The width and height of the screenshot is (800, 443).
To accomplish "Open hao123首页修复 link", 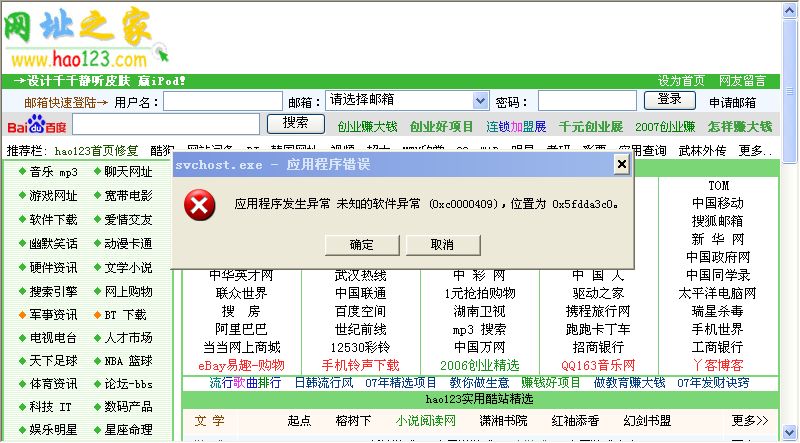I will point(96,151).
